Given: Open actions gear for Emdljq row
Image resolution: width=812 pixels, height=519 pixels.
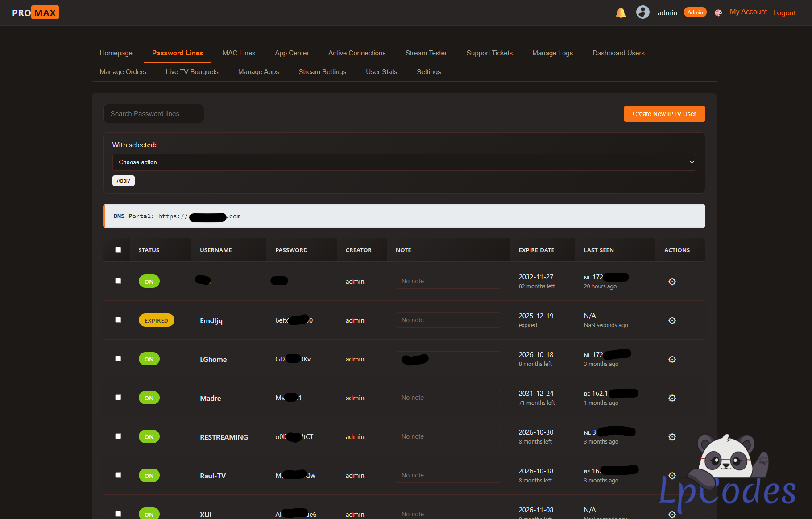Looking at the screenshot, I should click(672, 320).
